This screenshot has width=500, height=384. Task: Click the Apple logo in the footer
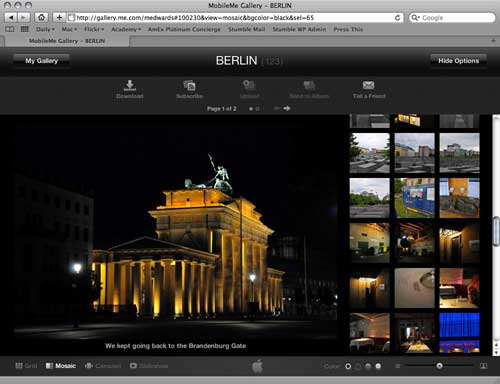(x=257, y=366)
